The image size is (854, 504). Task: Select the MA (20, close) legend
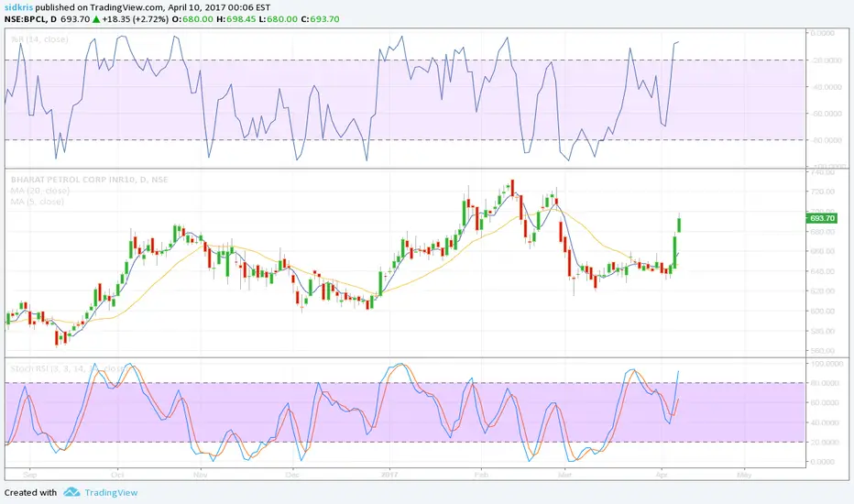[x=39, y=191]
